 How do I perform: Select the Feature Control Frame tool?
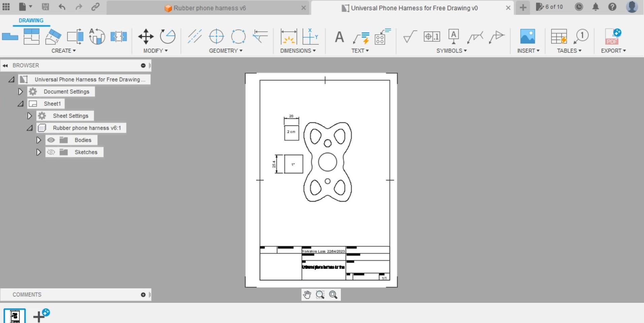(x=432, y=36)
